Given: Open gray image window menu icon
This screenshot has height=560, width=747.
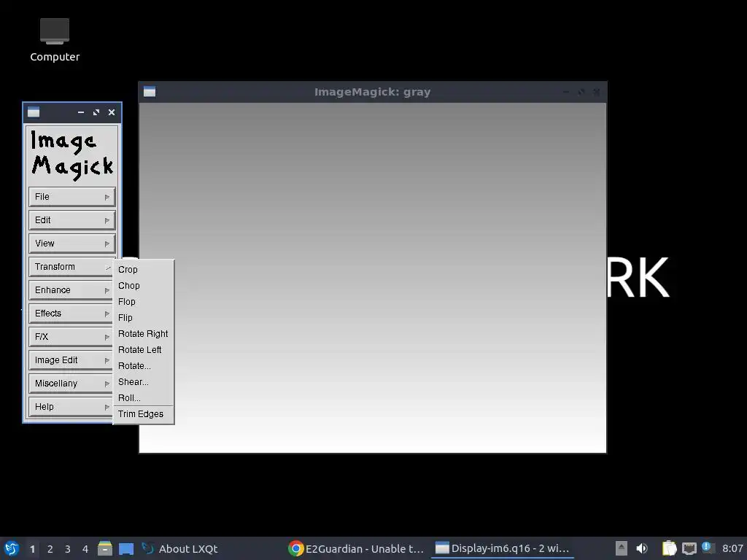Looking at the screenshot, I should (150, 92).
